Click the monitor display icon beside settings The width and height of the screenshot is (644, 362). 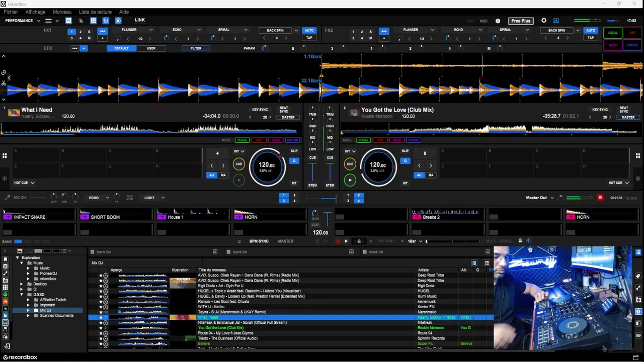tap(556, 21)
